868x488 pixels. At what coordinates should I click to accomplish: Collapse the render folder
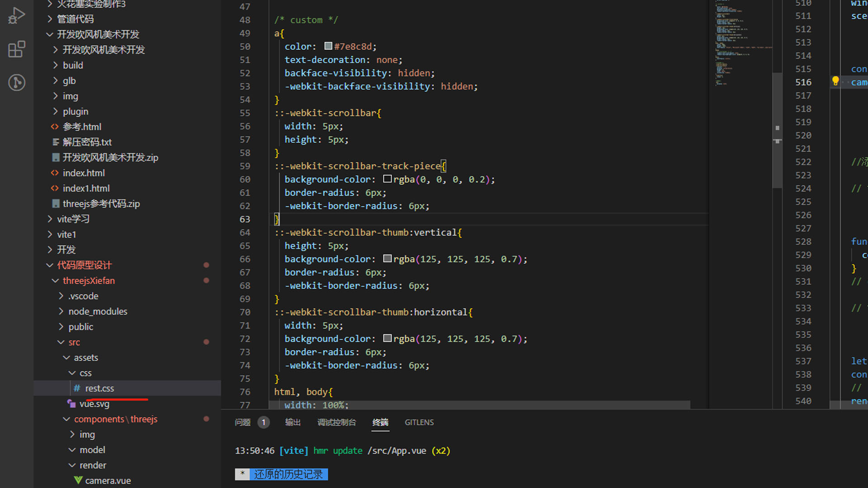72,465
